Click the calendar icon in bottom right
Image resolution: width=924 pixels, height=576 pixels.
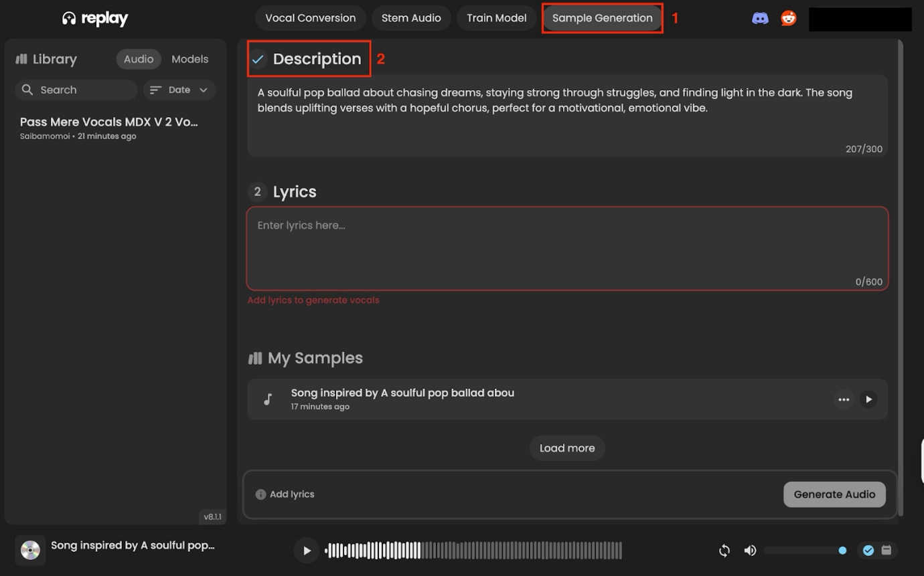[887, 551]
